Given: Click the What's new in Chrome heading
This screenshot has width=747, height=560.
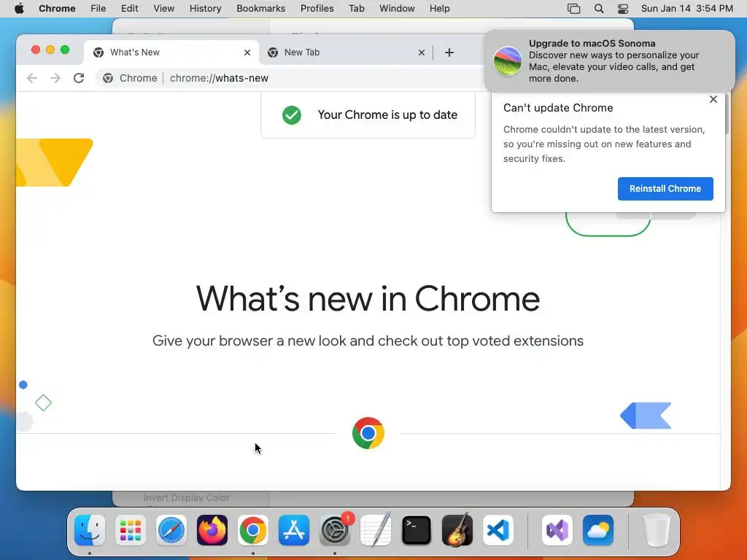Looking at the screenshot, I should [368, 298].
